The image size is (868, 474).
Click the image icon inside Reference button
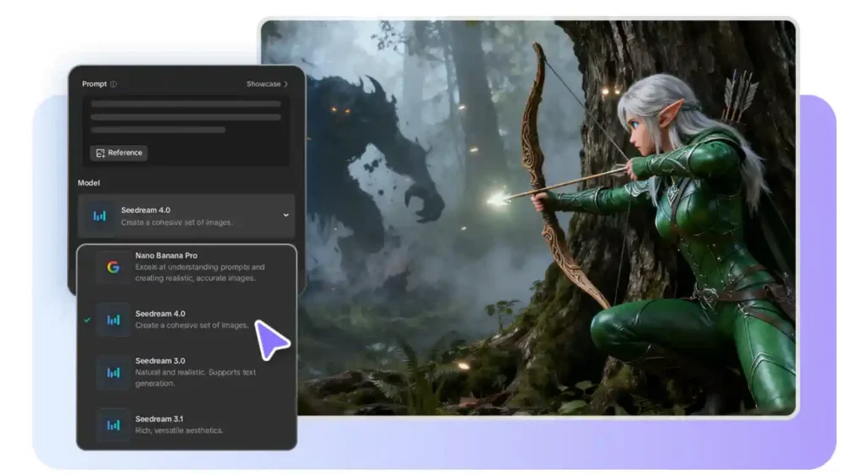100,153
